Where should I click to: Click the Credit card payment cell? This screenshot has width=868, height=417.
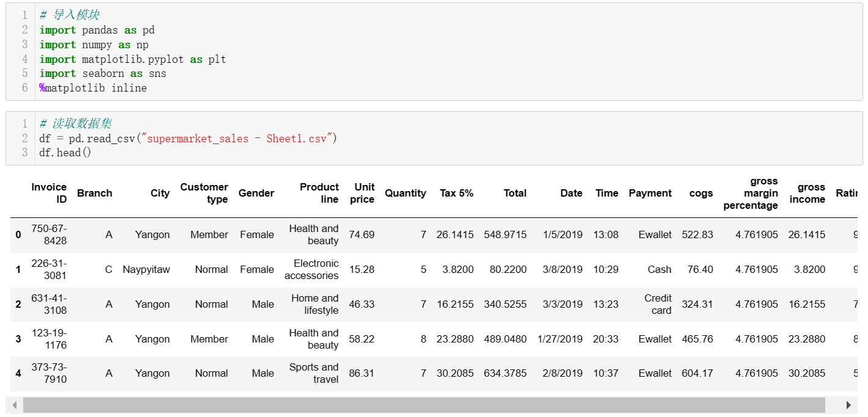point(658,304)
